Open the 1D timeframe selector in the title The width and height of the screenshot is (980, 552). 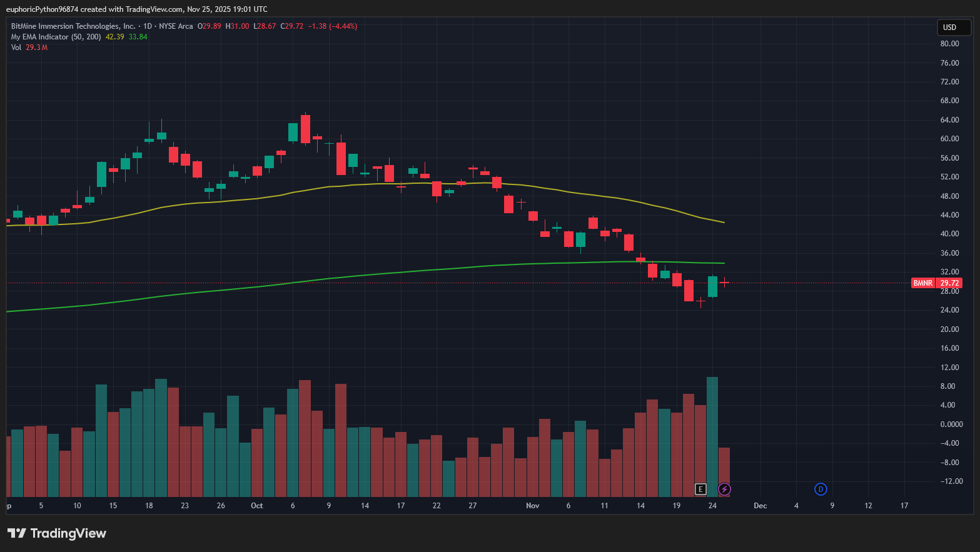(x=146, y=26)
